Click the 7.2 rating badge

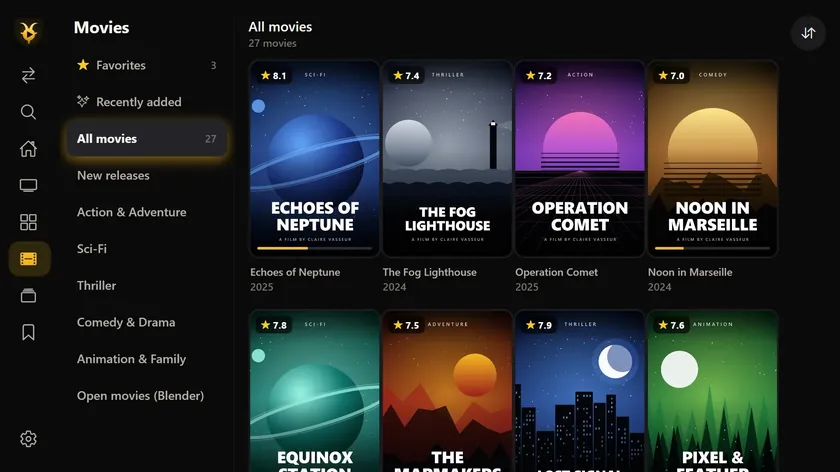tap(539, 76)
